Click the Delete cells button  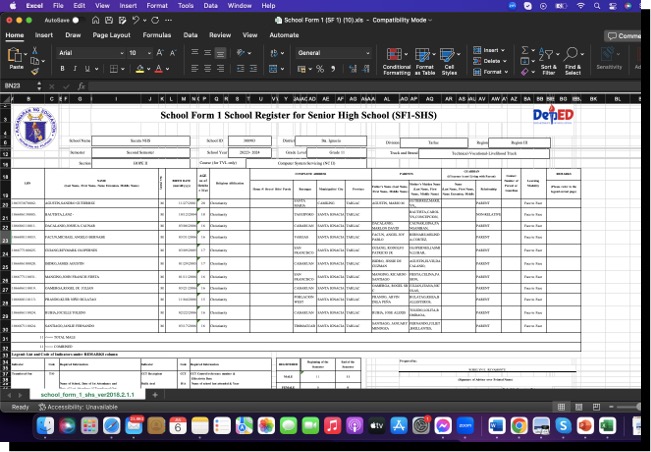point(490,61)
